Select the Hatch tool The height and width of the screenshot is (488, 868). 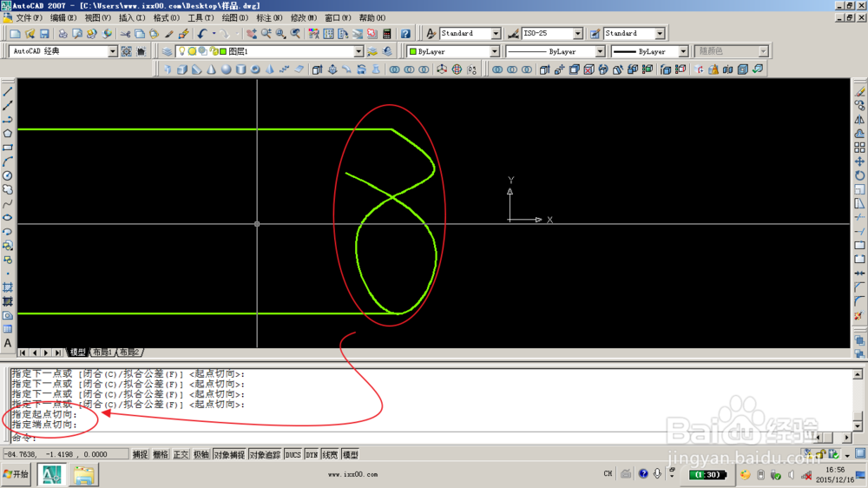(x=8, y=287)
